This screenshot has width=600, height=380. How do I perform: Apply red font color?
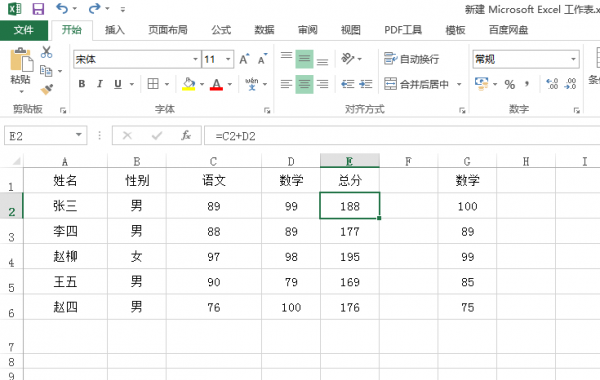[216, 84]
